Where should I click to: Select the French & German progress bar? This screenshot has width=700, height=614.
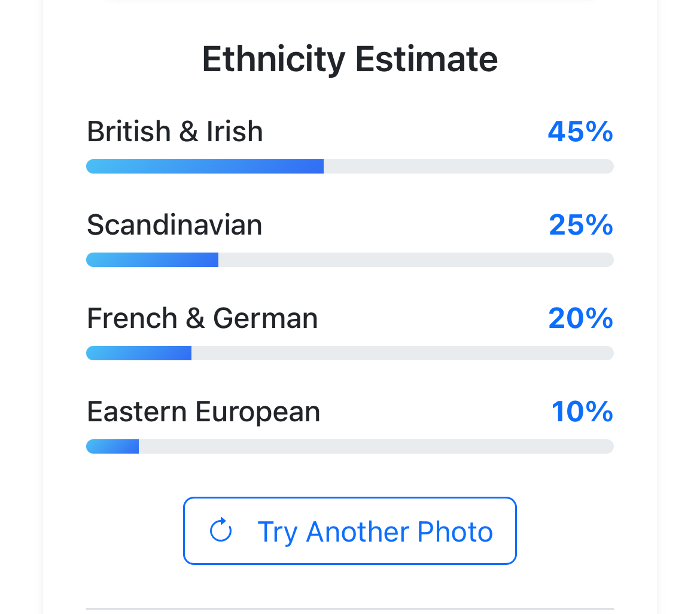(x=349, y=352)
